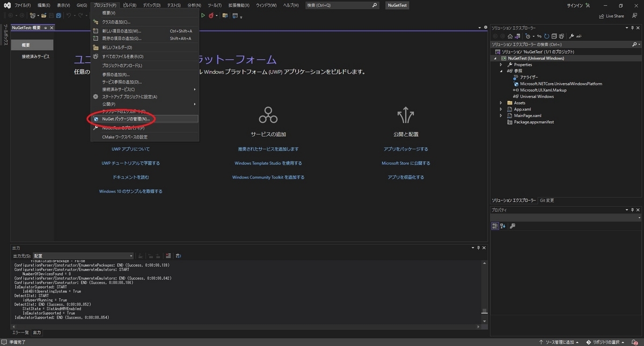Click the sign-in person icon
The height and width of the screenshot is (346, 644).
tap(587, 5)
